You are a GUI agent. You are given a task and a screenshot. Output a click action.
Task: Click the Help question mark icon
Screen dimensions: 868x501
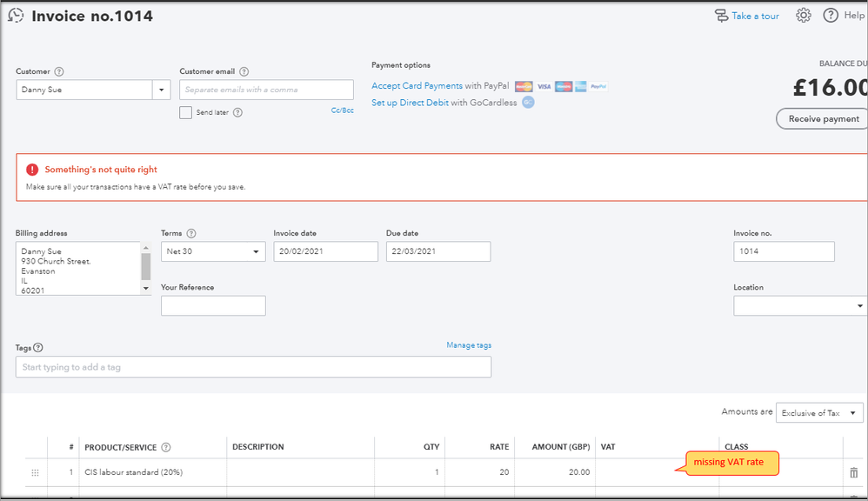[831, 16]
